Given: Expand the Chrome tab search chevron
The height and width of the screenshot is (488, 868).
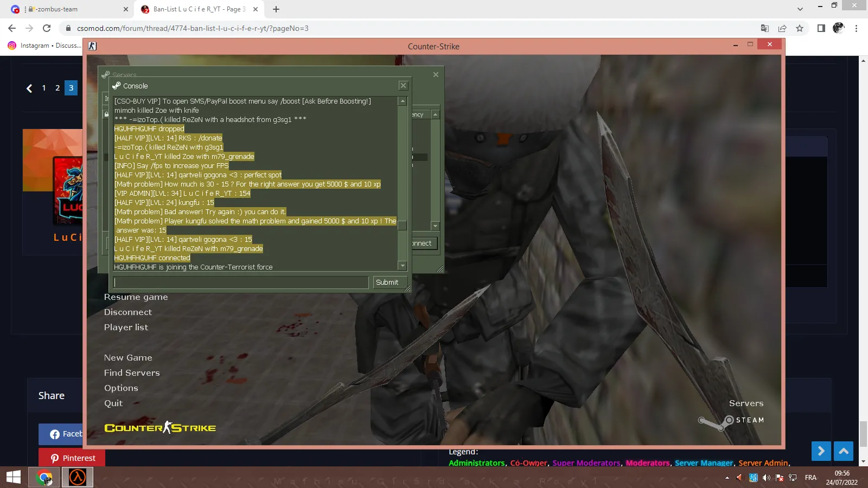Looking at the screenshot, I should pyautogui.click(x=800, y=9).
